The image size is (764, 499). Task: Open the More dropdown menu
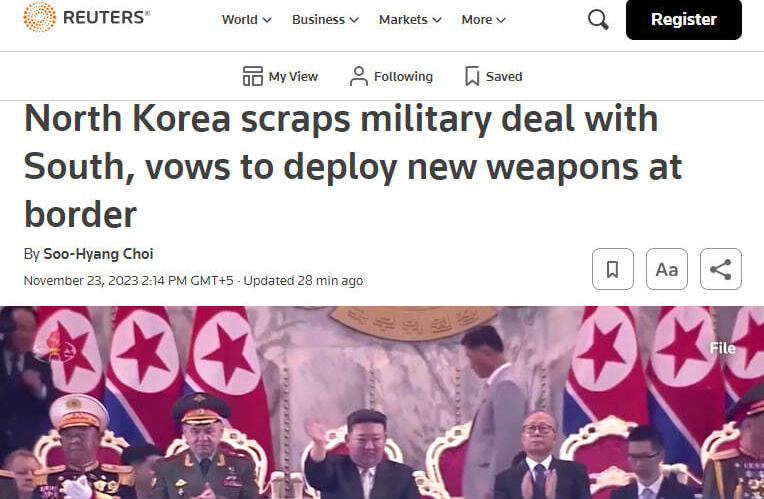coord(483,19)
